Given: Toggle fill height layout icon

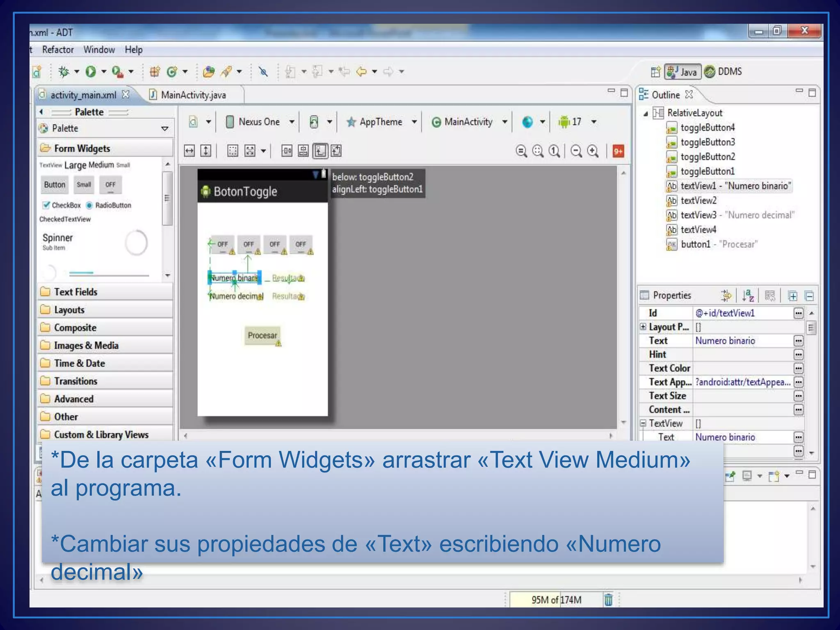Looking at the screenshot, I should pos(205,151).
